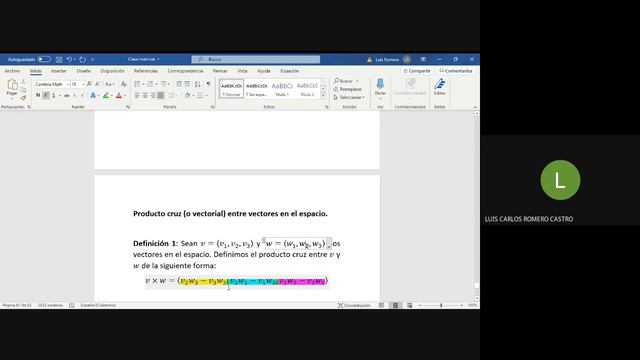
Task: Select the Normal style
Action: (x=231, y=89)
